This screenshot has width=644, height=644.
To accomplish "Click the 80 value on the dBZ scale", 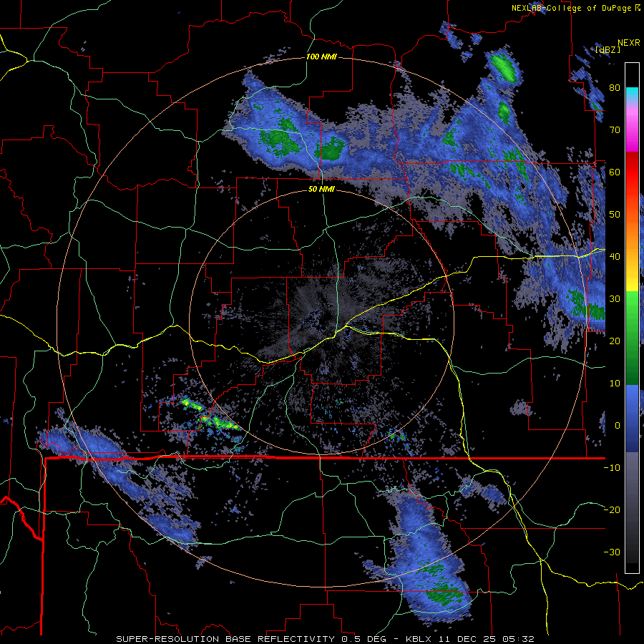I will click(x=615, y=88).
